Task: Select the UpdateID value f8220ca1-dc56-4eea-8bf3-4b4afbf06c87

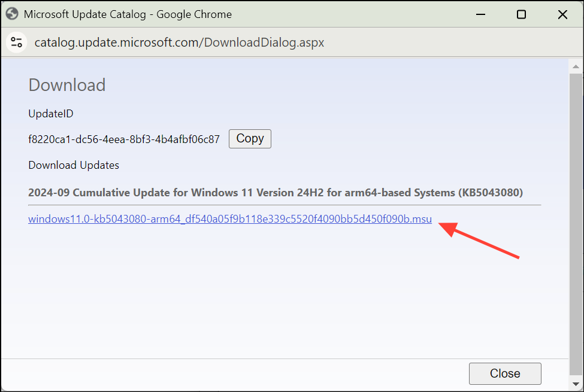Action: click(x=123, y=138)
